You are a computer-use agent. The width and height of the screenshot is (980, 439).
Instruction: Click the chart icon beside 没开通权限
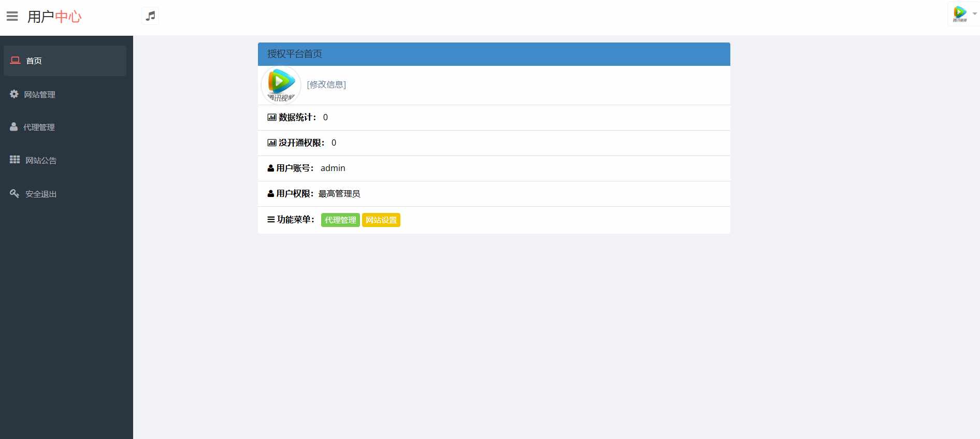click(x=271, y=143)
